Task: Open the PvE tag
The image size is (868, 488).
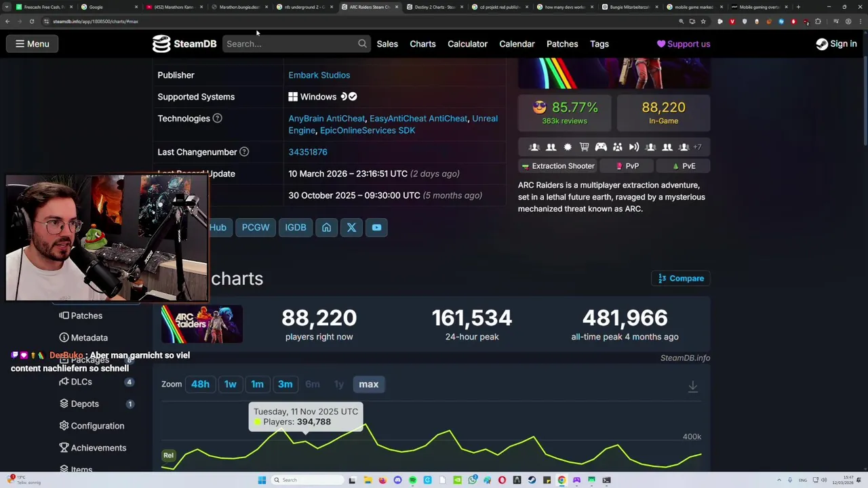Action: [x=684, y=166]
